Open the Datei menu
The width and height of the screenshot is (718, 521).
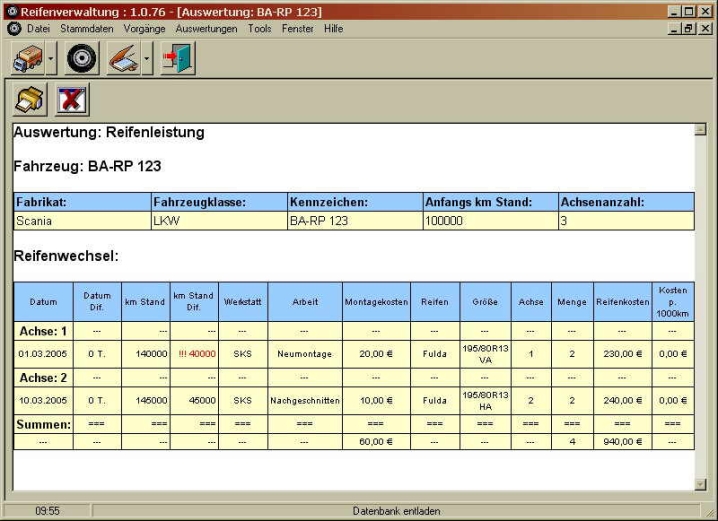pos(38,29)
